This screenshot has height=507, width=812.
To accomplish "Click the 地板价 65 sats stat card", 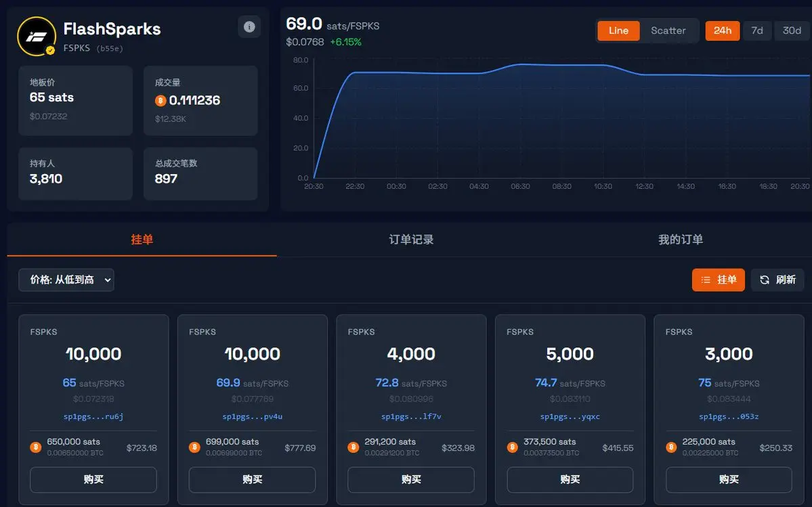I will (76, 100).
